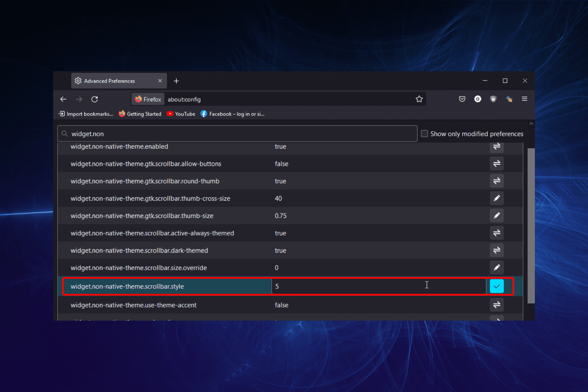The width and height of the screenshot is (588, 392).
Task: Click value 0 of scrollbar.size.override
Action: click(x=277, y=268)
